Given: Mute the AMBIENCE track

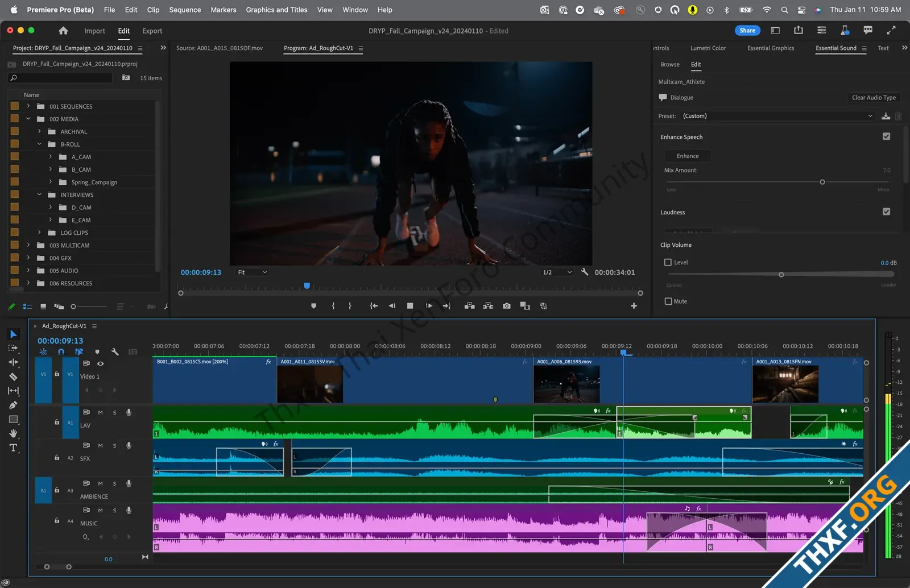Looking at the screenshot, I should (100, 484).
